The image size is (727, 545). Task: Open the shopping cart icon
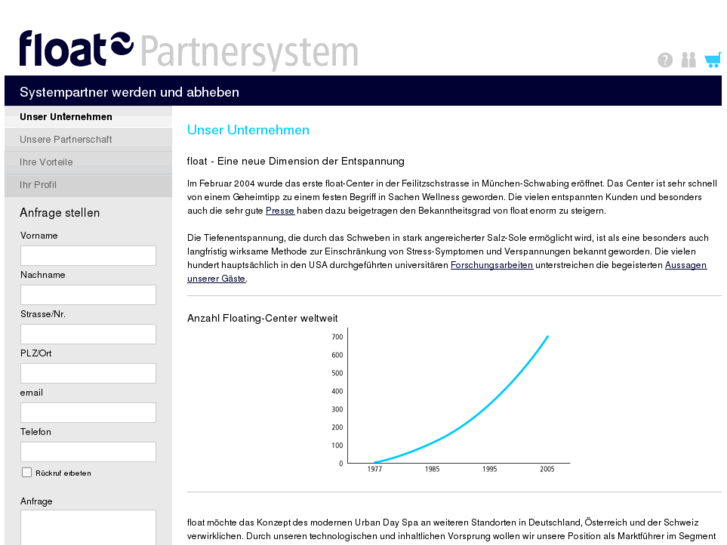pos(713,60)
